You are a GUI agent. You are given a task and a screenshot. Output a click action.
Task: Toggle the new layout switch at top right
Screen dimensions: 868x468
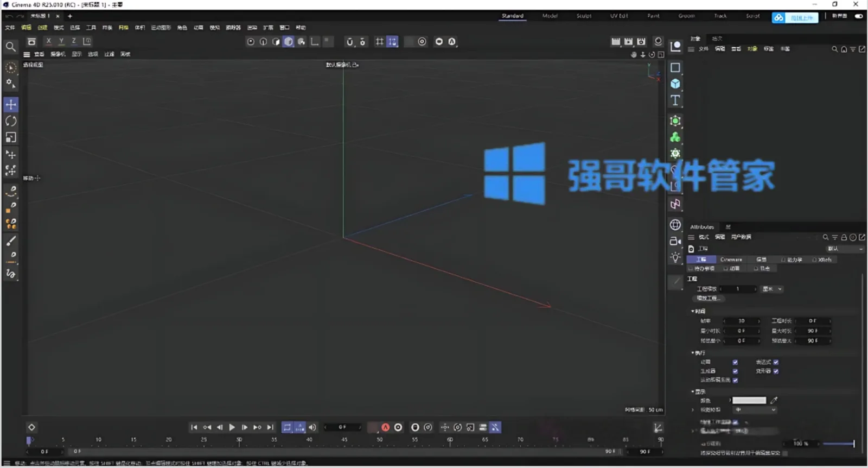[x=859, y=16]
